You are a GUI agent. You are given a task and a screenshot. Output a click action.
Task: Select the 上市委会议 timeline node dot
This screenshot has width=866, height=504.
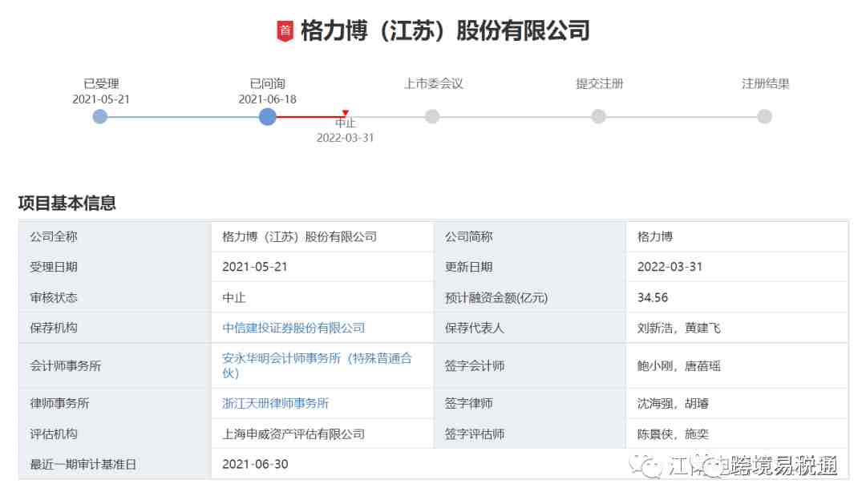pos(432,116)
